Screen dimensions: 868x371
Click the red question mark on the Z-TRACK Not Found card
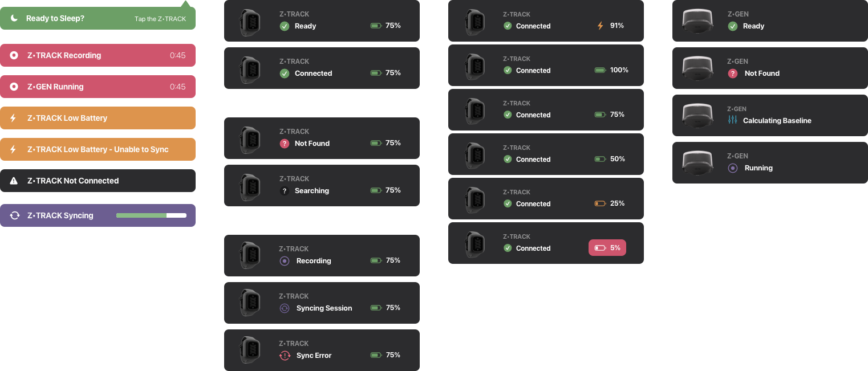tap(285, 144)
